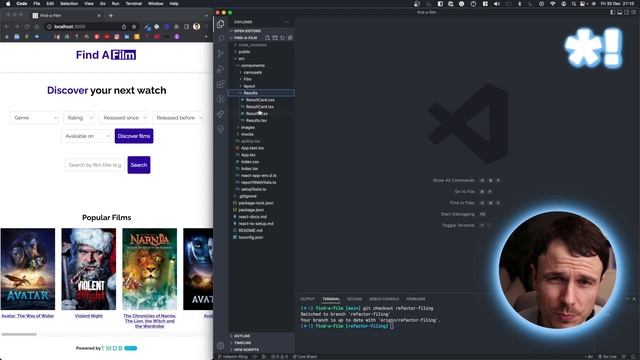Open the Available on dropdown
The image size is (640, 360).
86,136
